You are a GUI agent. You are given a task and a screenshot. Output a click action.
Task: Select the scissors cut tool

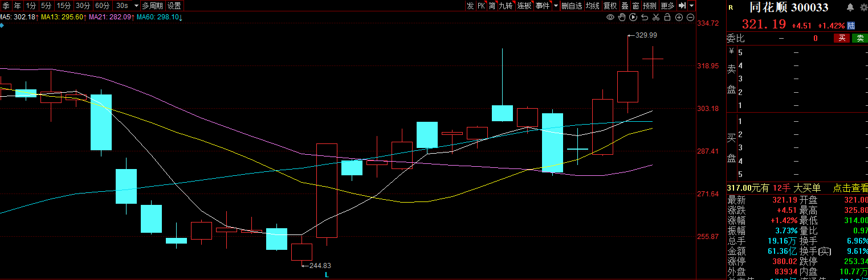656,18
